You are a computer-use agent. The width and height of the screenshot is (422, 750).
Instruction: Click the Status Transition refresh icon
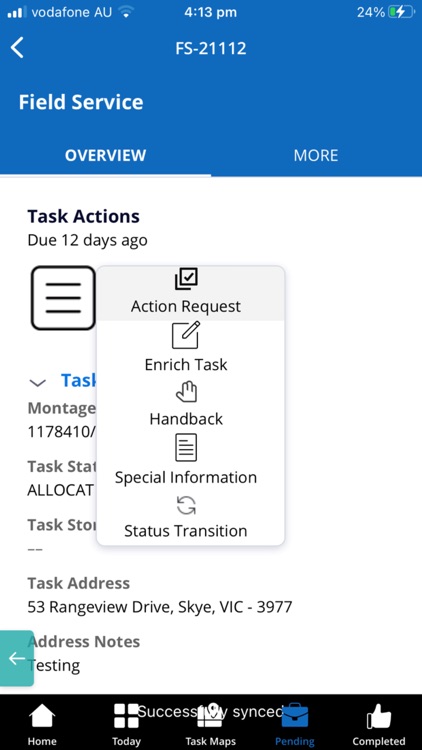pos(186,505)
